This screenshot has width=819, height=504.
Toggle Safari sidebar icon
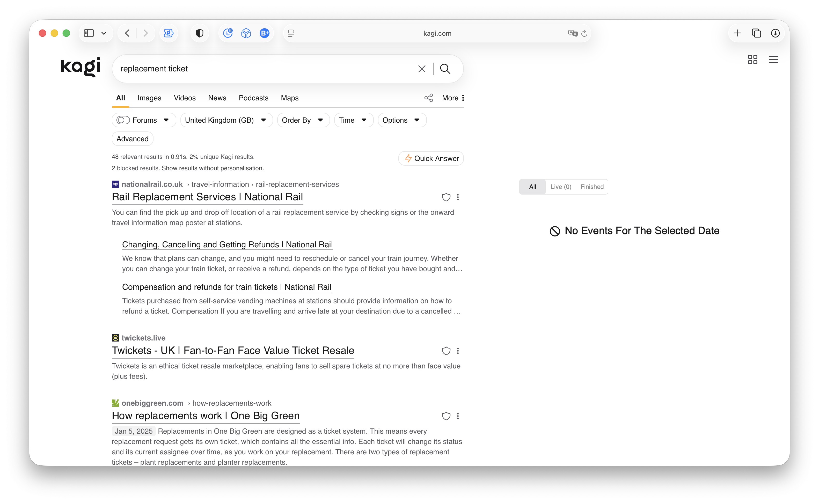tap(89, 33)
